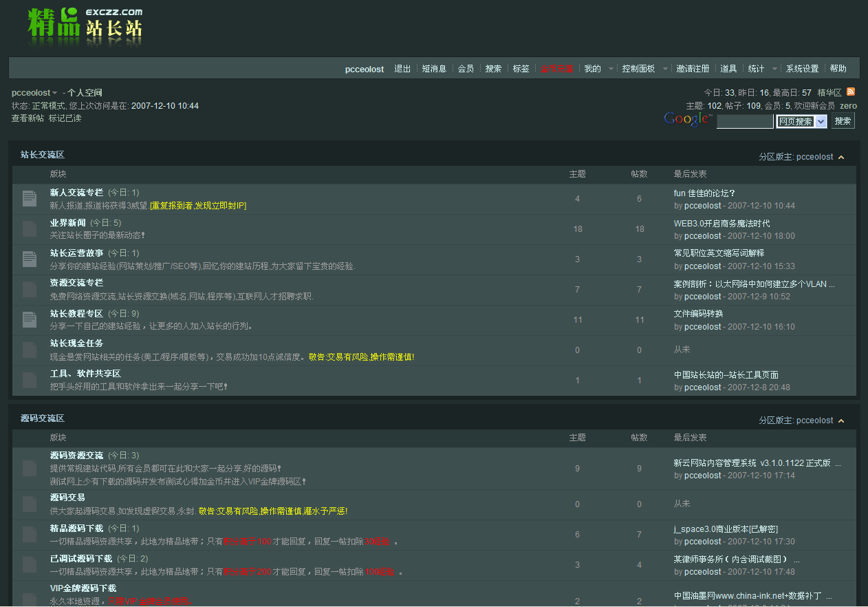Click the 新人交流专栏 forum folder icon

pos(30,199)
